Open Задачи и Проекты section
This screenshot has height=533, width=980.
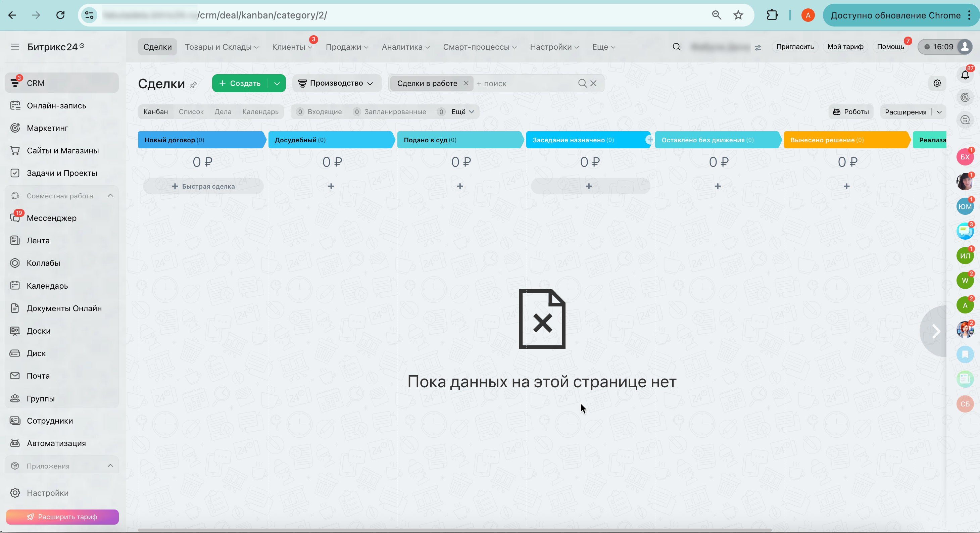click(x=62, y=173)
